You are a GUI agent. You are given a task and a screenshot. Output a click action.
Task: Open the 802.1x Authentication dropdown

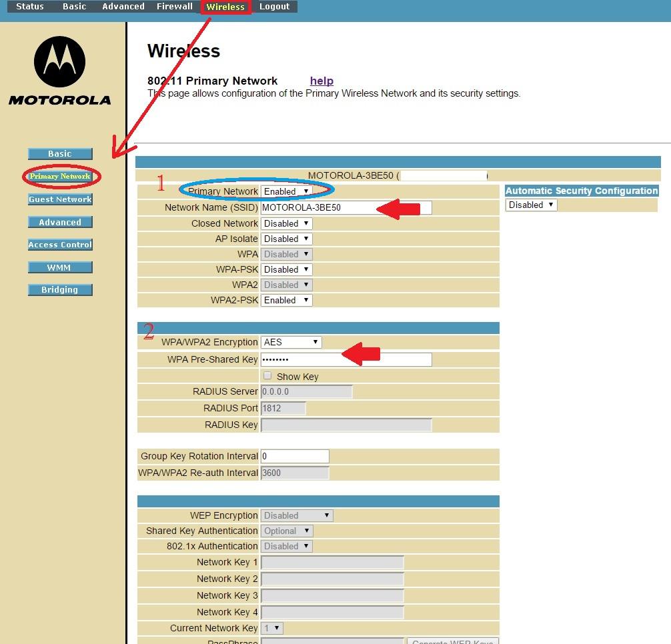pos(286,546)
